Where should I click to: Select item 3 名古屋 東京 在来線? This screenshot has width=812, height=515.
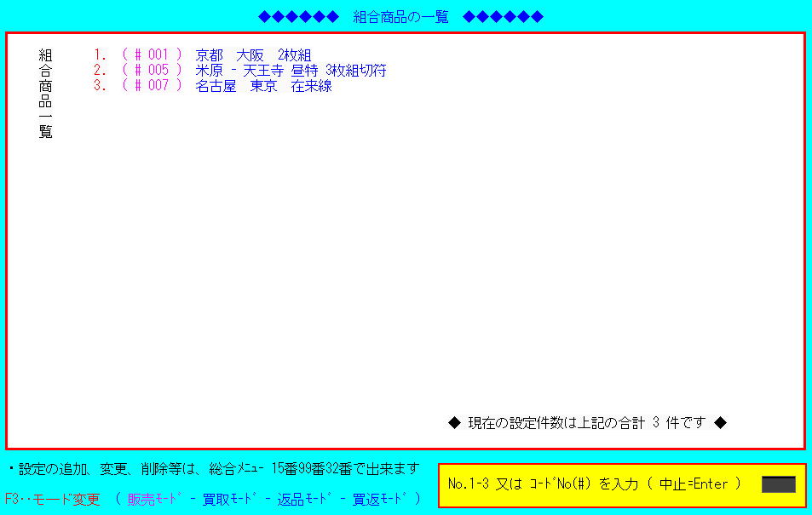pyautogui.click(x=263, y=85)
